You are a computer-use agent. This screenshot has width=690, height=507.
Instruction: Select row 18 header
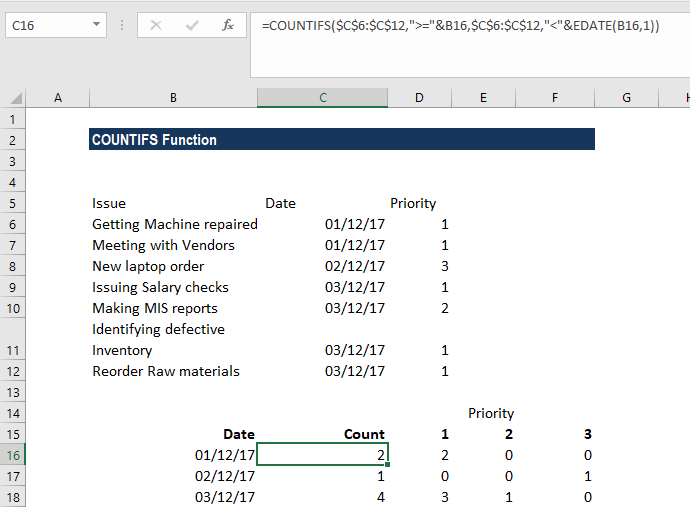12,497
